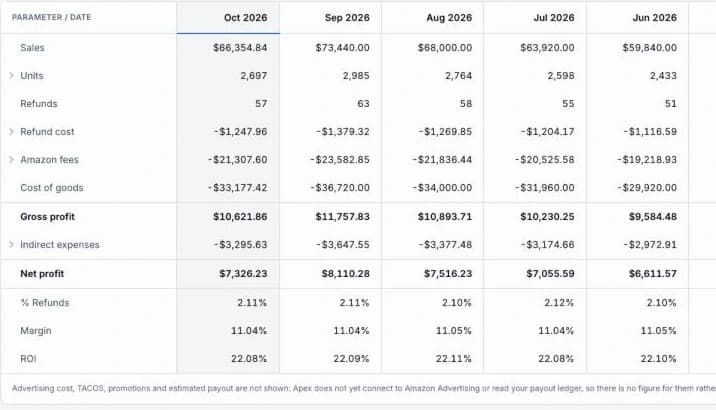Click Jul 2026 net profit $7,055.59
This screenshot has width=716, height=410.
[550, 274]
